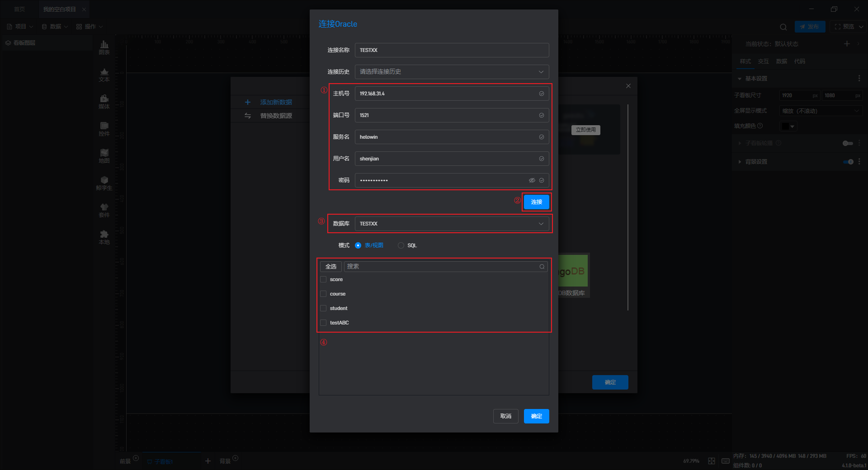Expand the state list arrow beside the plus icon

pos(859,43)
